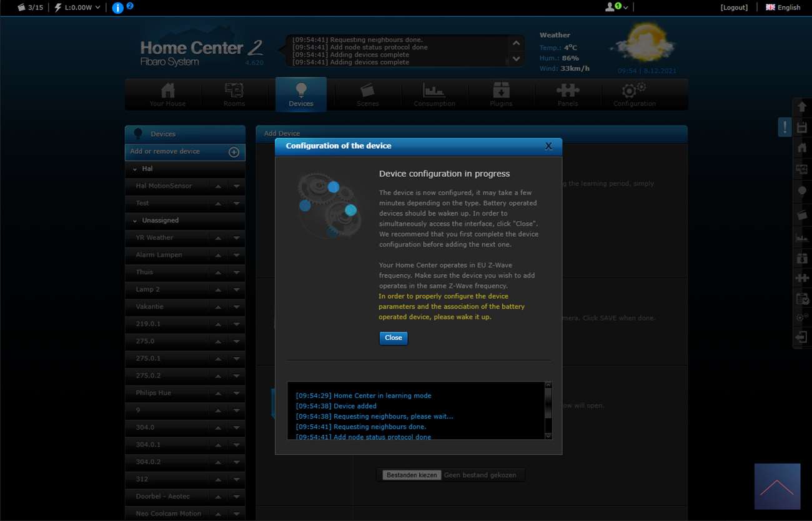Collapse the Unassigned devices section
Screen dimensions: 812x521
coord(135,221)
